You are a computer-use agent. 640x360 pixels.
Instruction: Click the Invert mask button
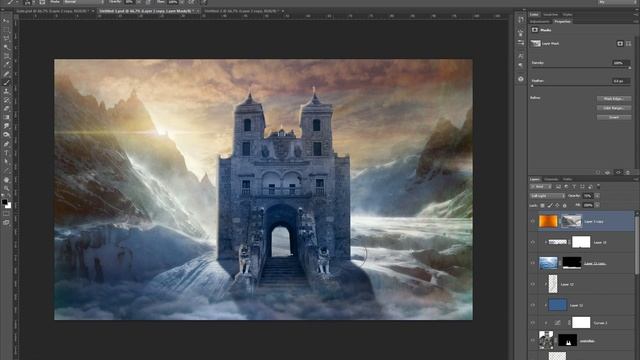[x=614, y=117]
